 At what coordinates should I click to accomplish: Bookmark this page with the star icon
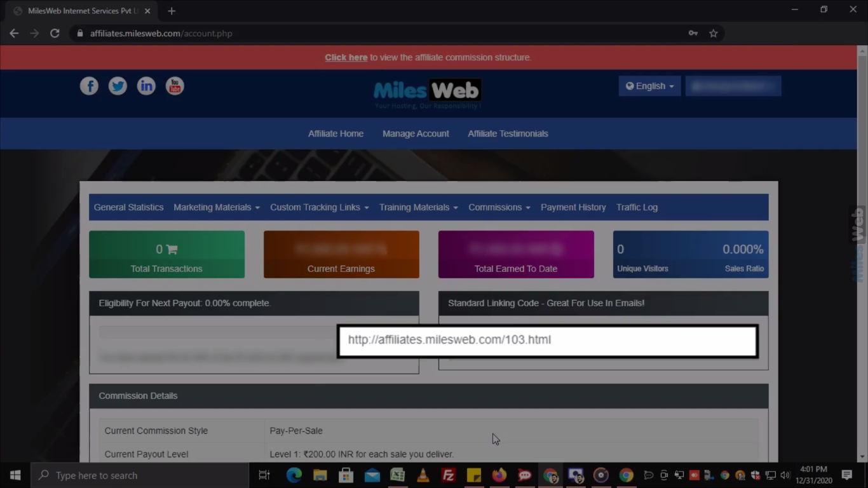point(713,33)
